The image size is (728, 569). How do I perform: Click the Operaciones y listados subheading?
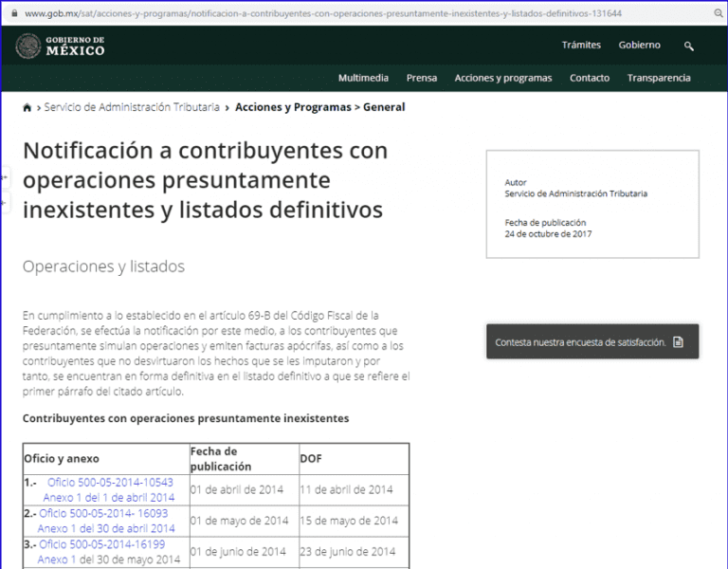click(x=103, y=266)
